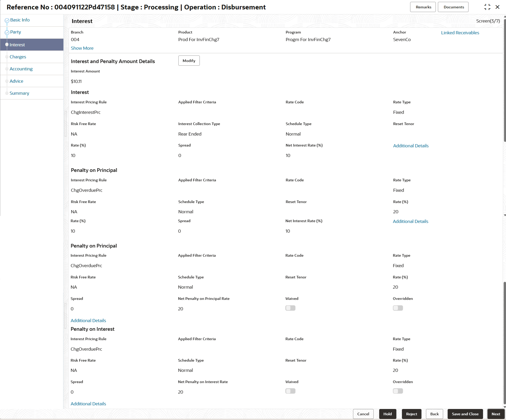Expand header details with Show More
The image size is (506, 420).
click(82, 48)
